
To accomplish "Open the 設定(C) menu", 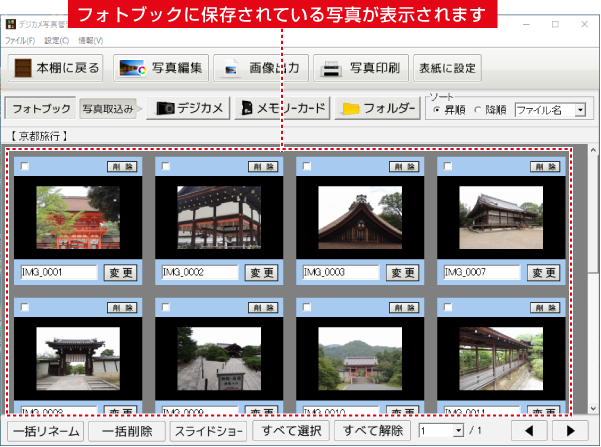I will pos(57,40).
